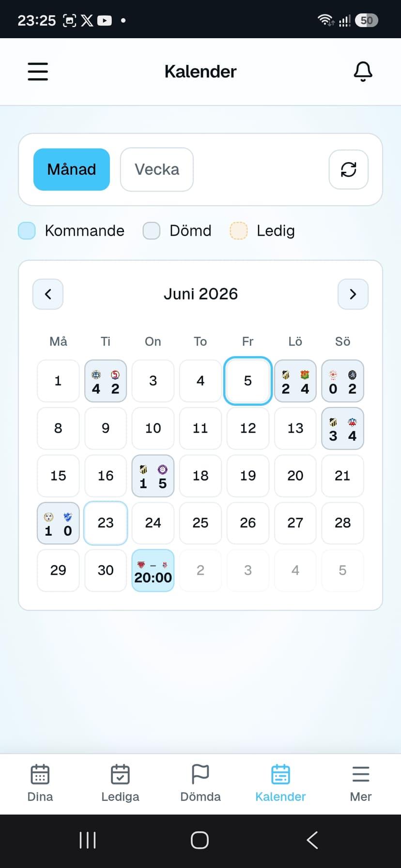Refresh the calendar with the reload icon

coord(348,169)
